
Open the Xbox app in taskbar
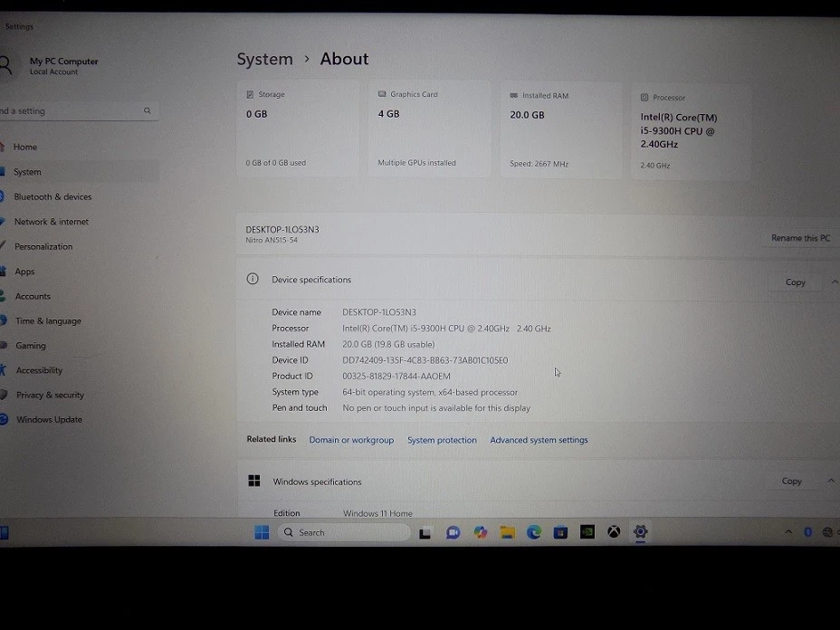(614, 532)
